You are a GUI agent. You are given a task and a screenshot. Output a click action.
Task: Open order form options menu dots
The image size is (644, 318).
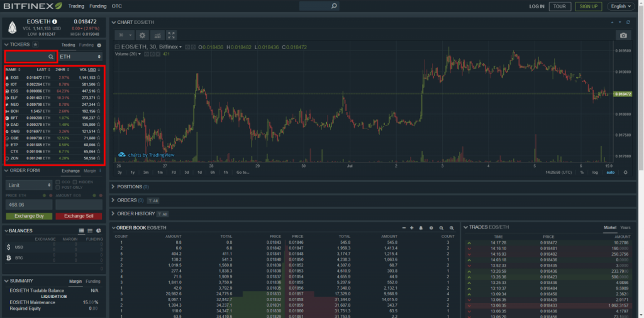pos(100,170)
